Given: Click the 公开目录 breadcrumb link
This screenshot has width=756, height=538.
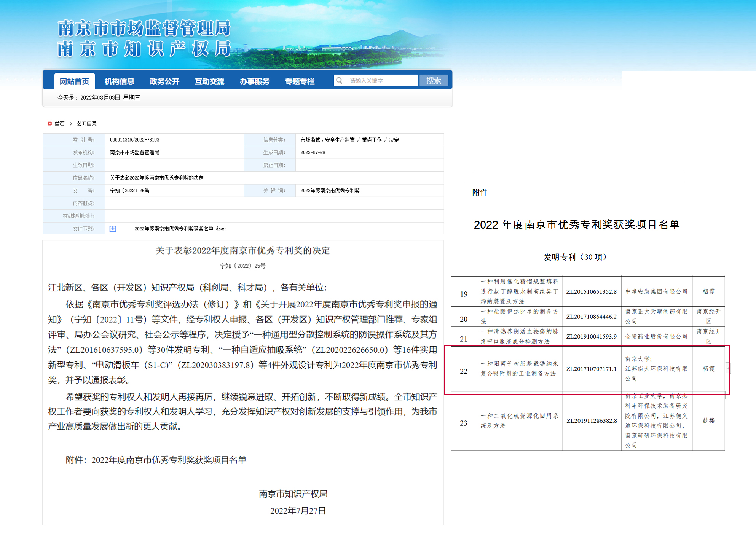Looking at the screenshot, I should (87, 124).
